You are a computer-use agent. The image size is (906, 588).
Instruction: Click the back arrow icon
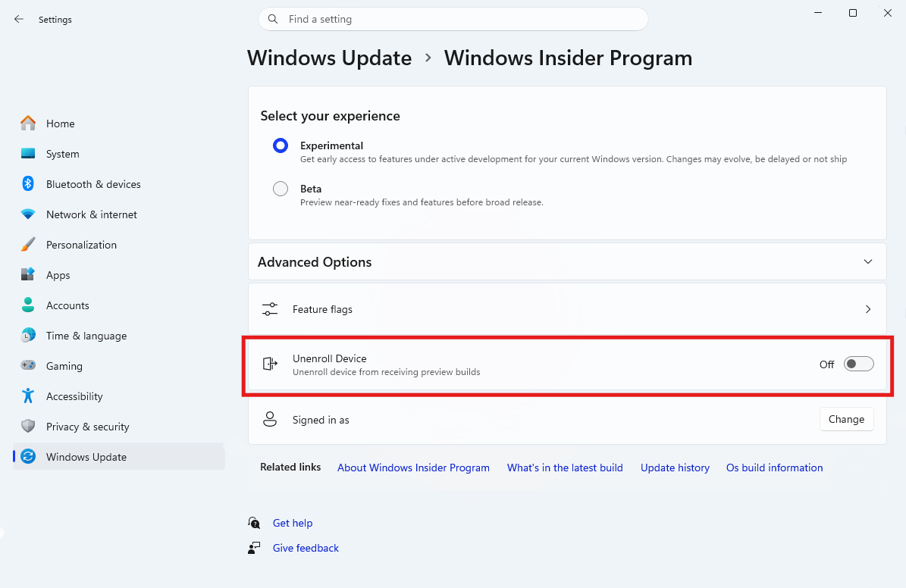click(x=18, y=19)
